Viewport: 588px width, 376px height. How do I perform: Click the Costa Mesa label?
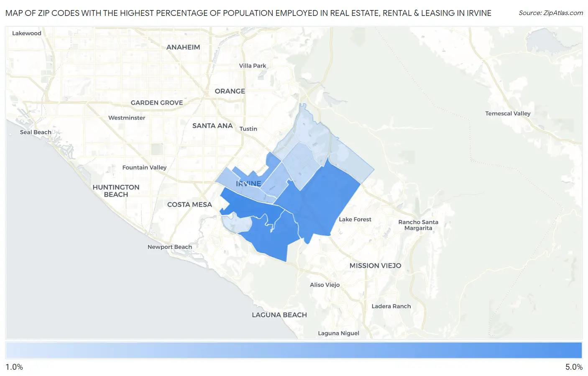pyautogui.click(x=189, y=205)
